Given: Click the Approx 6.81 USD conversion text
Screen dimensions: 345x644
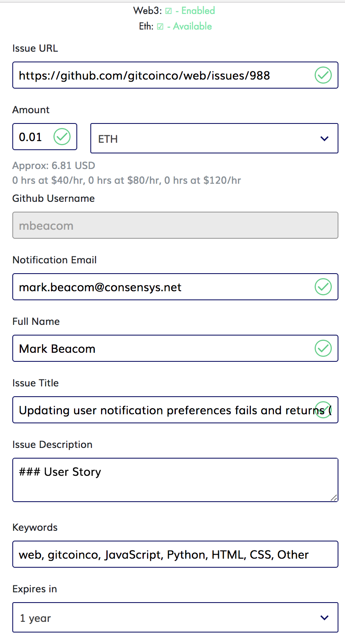Looking at the screenshot, I should click(x=53, y=165).
